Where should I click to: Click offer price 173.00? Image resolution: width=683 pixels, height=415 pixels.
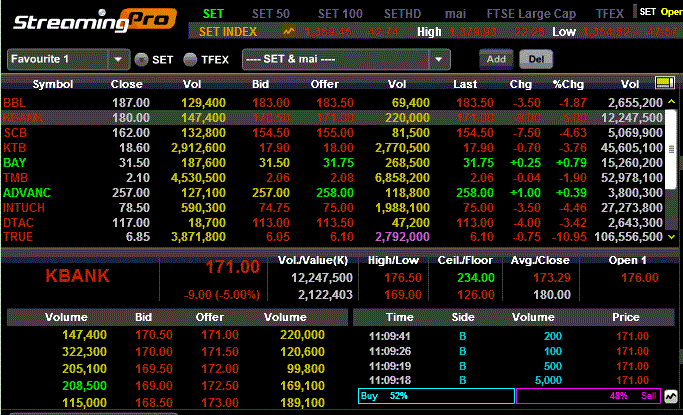pos(220,403)
